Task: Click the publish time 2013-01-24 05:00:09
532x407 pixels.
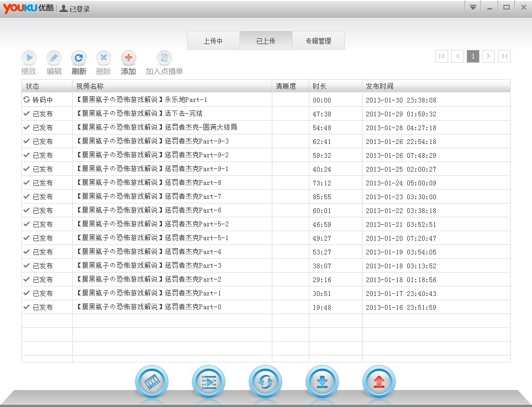Action: [x=401, y=183]
